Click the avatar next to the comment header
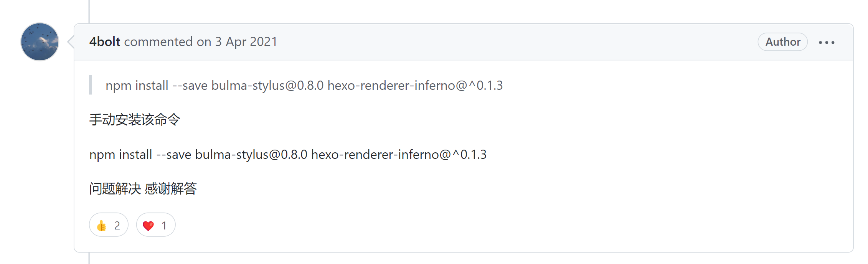The height and width of the screenshot is (264, 868). [x=41, y=41]
